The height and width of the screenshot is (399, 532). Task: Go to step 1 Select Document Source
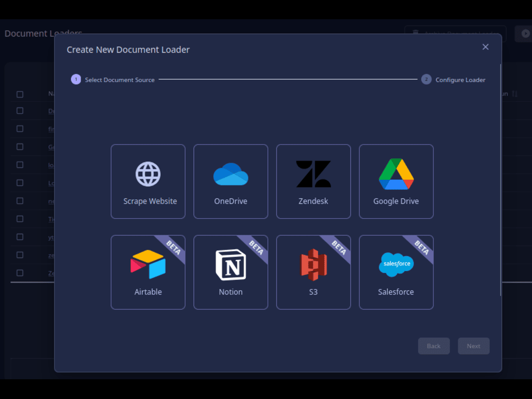[76, 79]
